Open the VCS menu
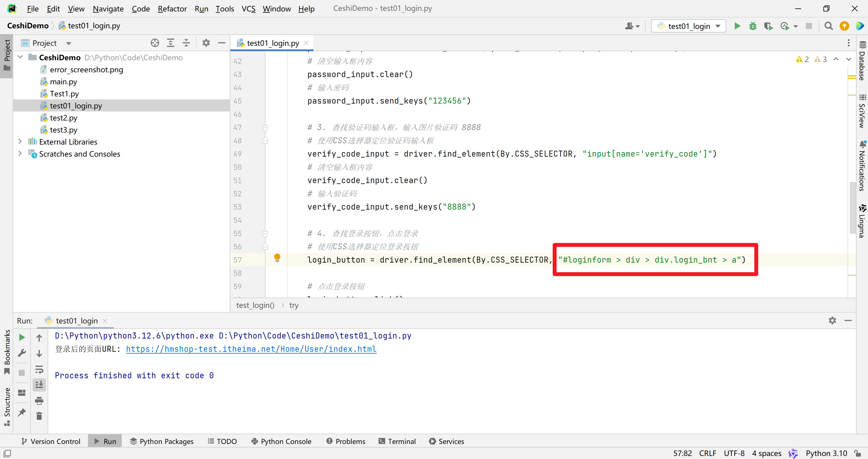868x459 pixels. click(x=248, y=8)
